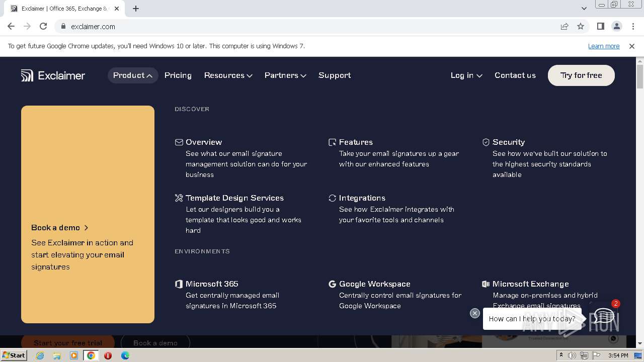644x362 pixels.
Task: Click the Overview envelope icon
Action: pyautogui.click(x=179, y=142)
